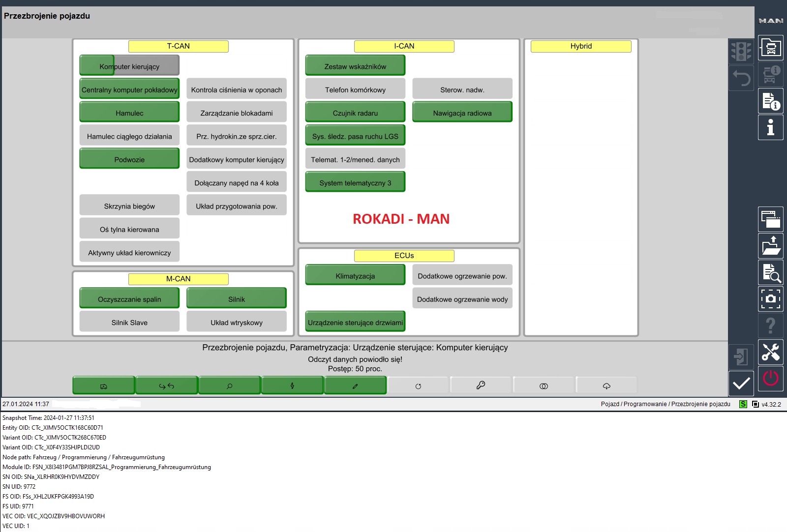Click Nawigacja radiowa
This screenshot has height=532, width=787.
[462, 113]
